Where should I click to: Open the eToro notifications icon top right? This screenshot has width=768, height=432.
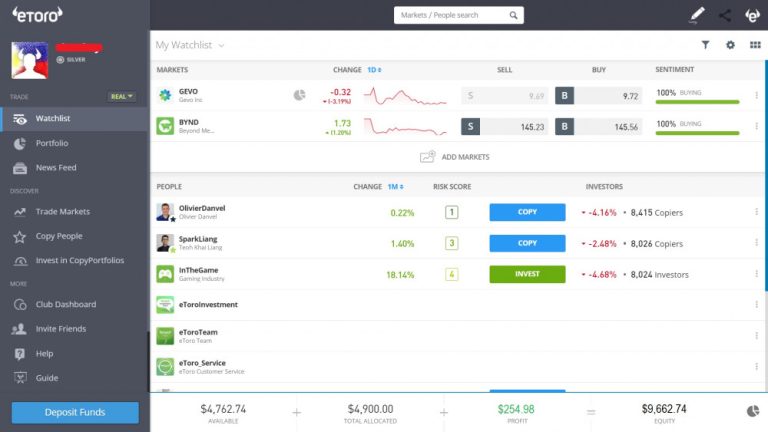coord(752,15)
